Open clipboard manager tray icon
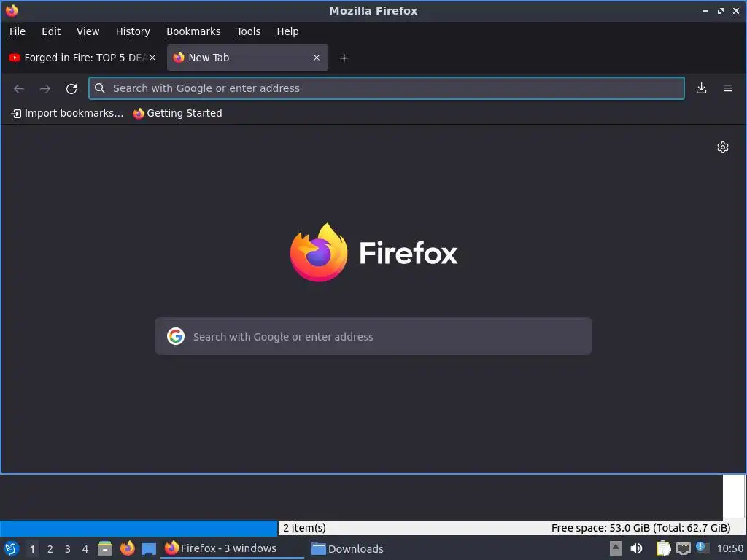This screenshot has height=560, width=747. (x=663, y=548)
